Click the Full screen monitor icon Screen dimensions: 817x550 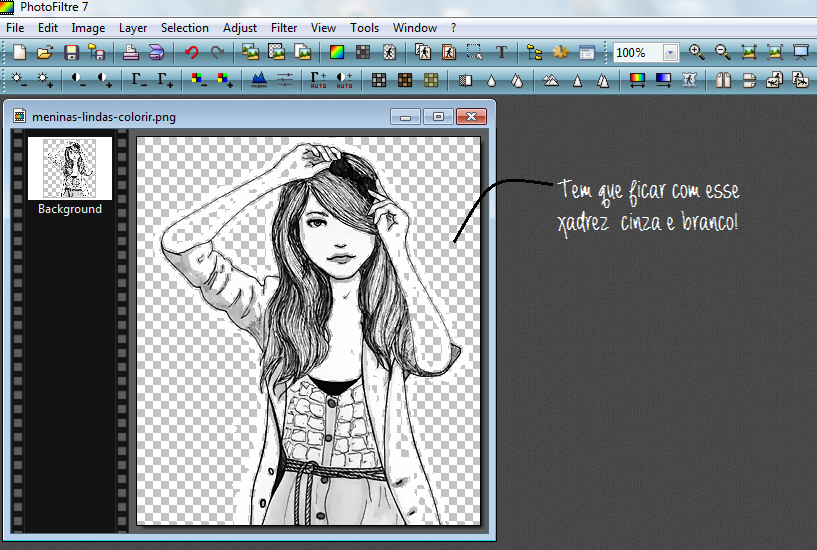[800, 52]
